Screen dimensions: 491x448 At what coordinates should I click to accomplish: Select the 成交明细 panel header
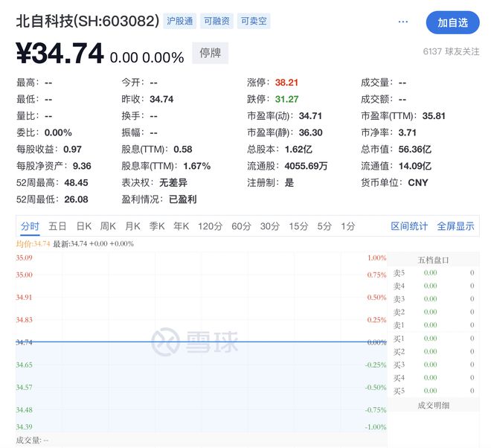point(434,406)
